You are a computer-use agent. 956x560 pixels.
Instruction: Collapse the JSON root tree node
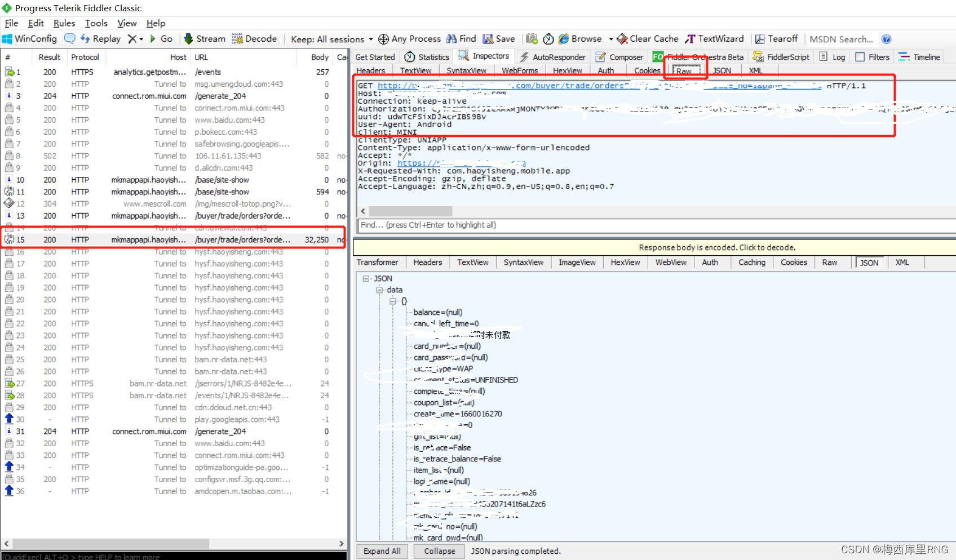point(366,278)
